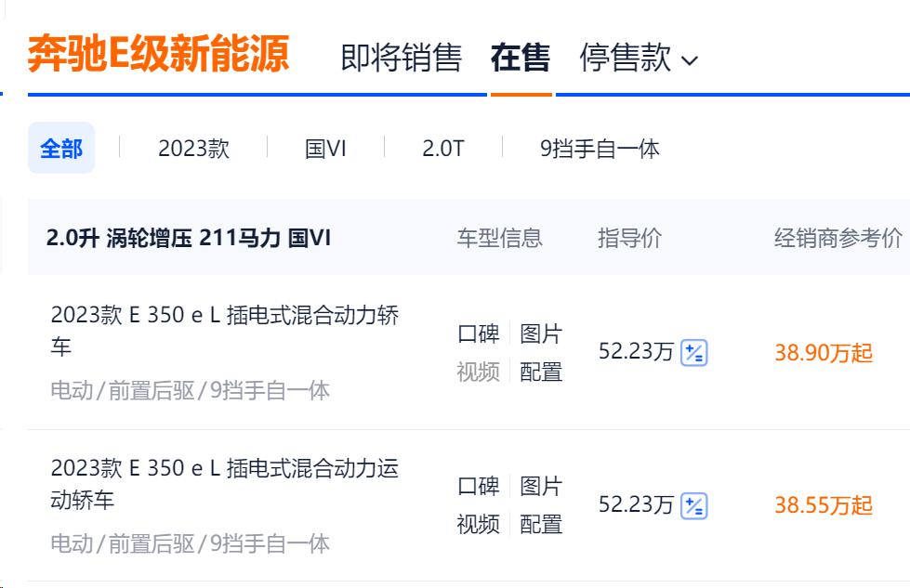Open 配置 for the first E 350 model
This screenshot has width=910, height=588.
pos(541,372)
